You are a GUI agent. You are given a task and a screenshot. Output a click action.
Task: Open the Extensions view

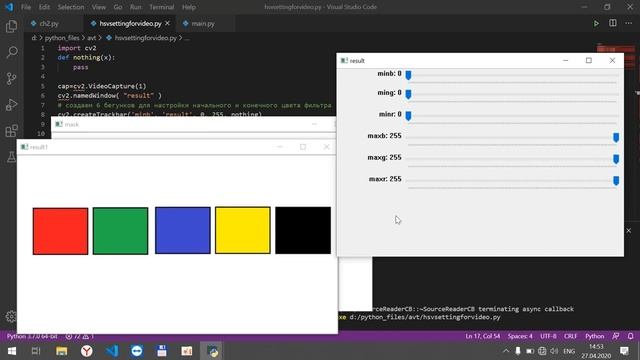11,131
